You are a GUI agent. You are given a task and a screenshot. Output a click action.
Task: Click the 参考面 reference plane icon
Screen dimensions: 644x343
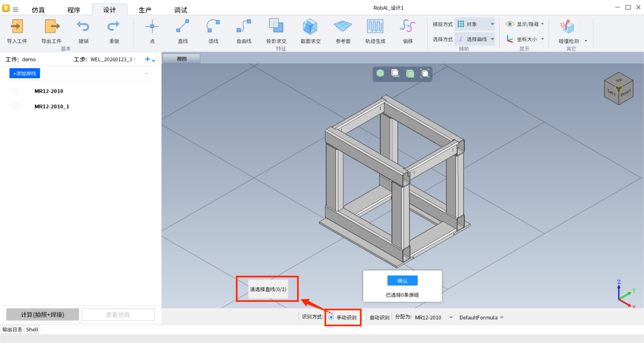coord(343,26)
